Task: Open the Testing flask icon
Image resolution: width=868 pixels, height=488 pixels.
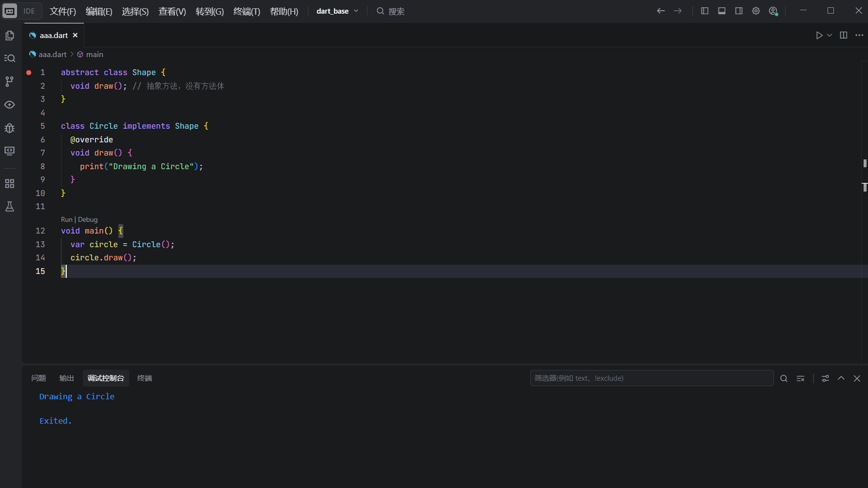Action: coord(10,207)
